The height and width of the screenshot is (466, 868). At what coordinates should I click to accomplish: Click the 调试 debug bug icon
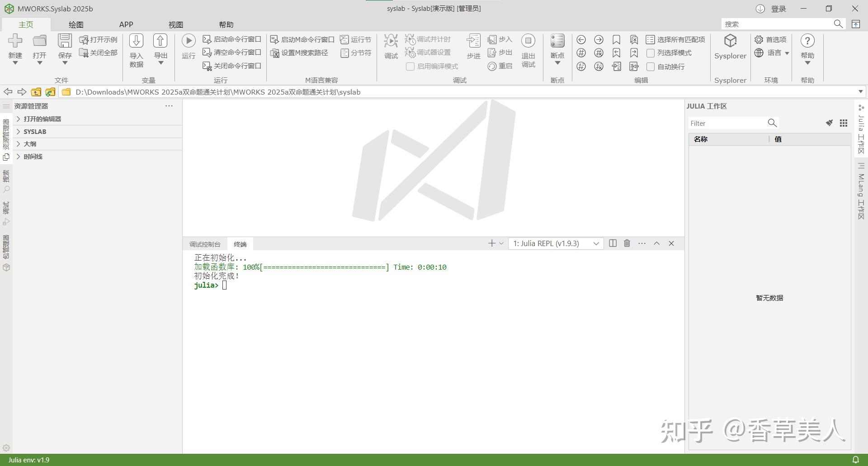point(391,41)
